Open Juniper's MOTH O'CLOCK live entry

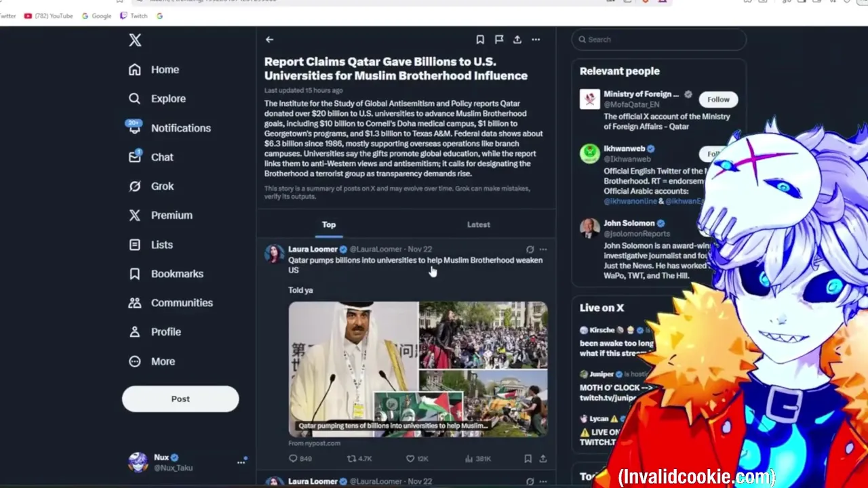tap(617, 385)
